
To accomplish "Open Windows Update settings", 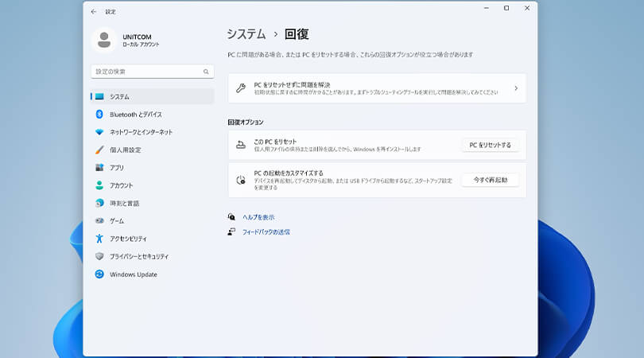I will point(153,274).
